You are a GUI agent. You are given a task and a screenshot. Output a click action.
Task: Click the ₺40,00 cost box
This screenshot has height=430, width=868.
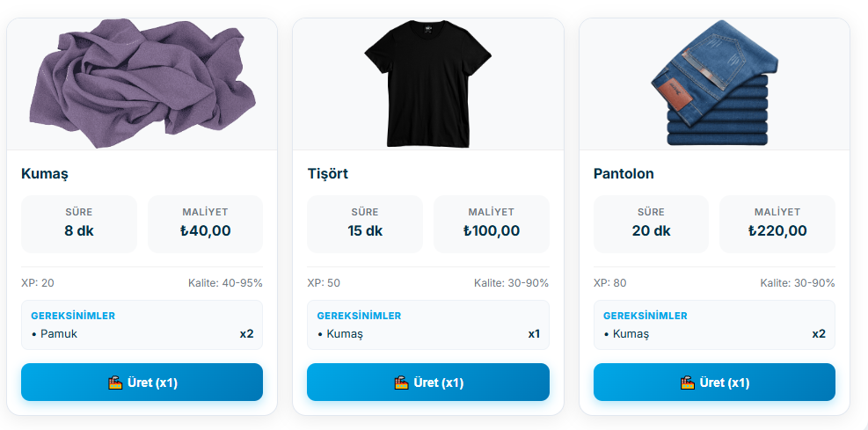(x=205, y=223)
